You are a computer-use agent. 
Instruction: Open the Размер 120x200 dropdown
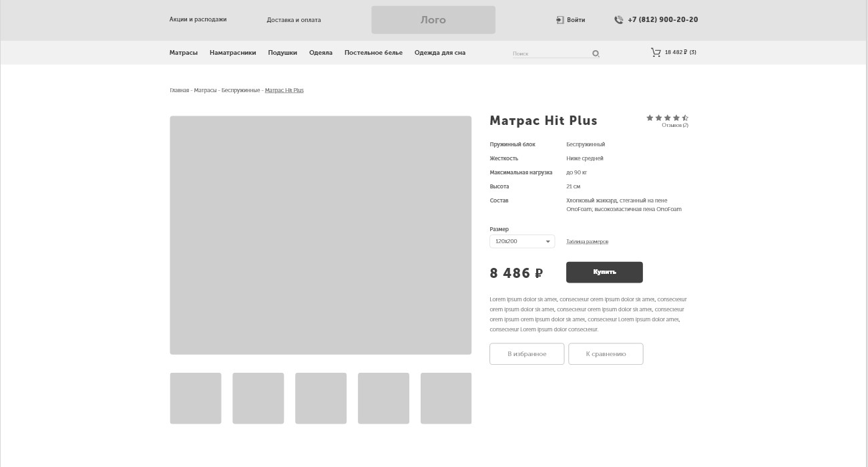522,241
